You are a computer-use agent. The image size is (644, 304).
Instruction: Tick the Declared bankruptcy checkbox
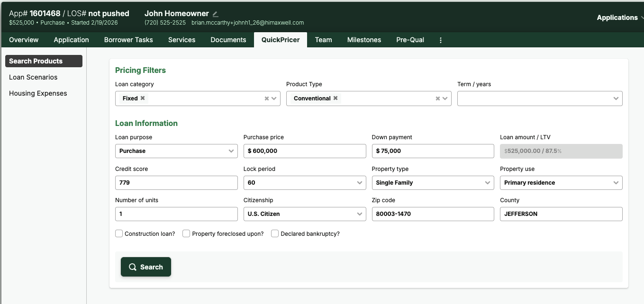click(275, 233)
